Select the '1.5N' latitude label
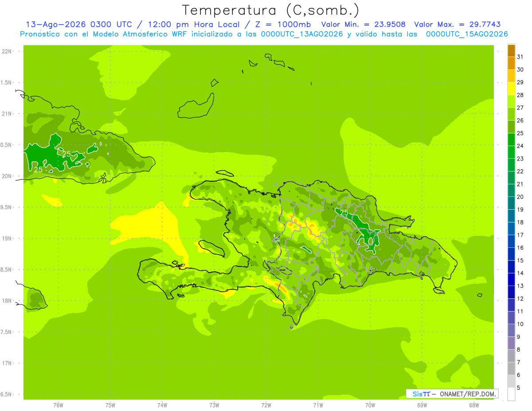The height and width of the screenshot is (411, 532). point(6,82)
